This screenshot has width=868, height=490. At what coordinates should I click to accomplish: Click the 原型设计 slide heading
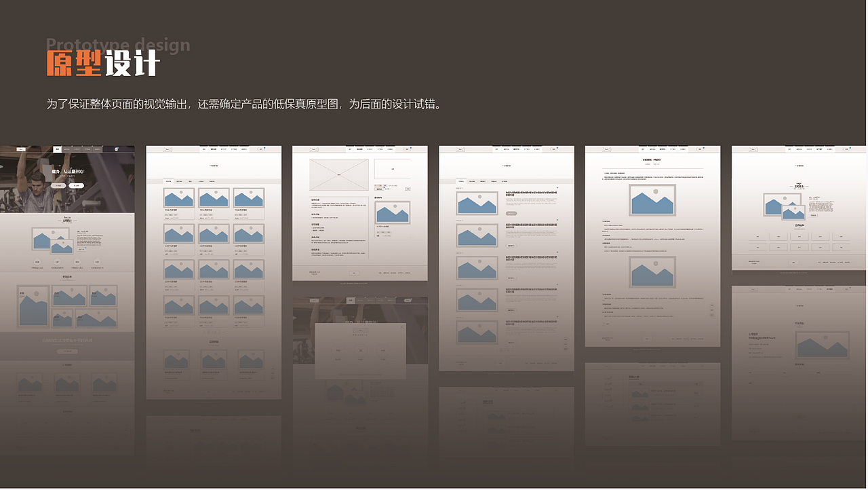point(103,63)
